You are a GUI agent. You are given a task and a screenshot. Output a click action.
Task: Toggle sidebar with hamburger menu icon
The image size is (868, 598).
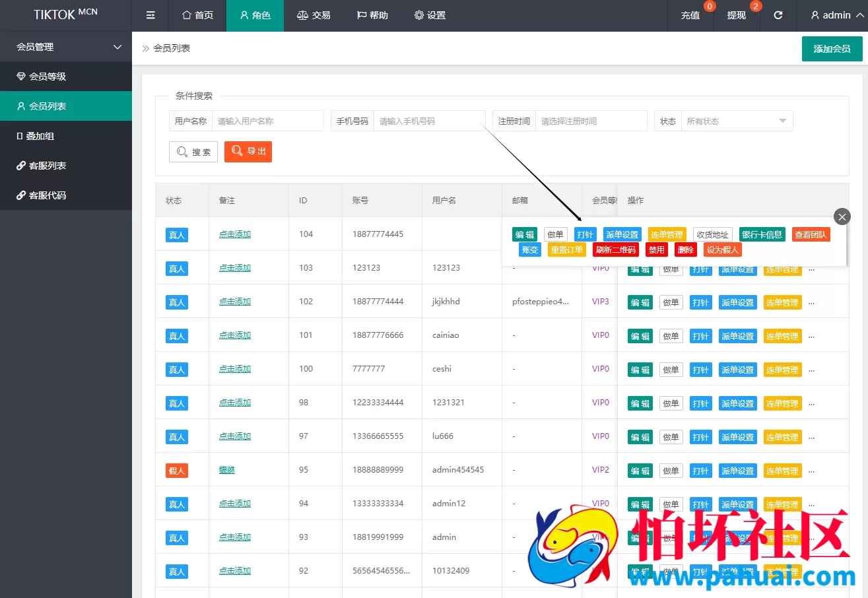(150, 15)
